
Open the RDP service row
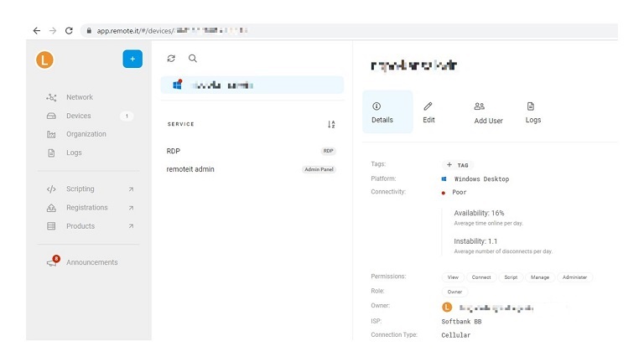coord(252,151)
